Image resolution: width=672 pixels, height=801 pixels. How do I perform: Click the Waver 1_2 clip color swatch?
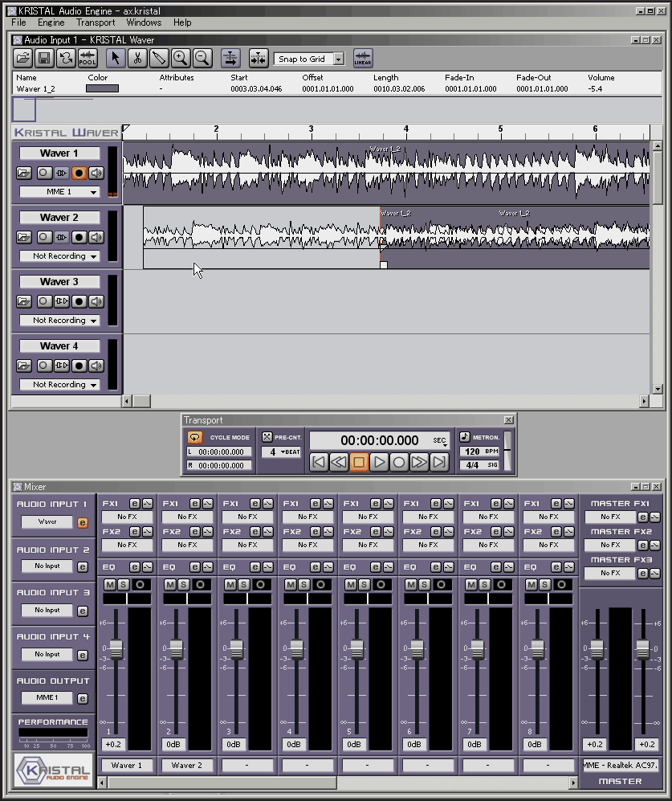pyautogui.click(x=102, y=88)
